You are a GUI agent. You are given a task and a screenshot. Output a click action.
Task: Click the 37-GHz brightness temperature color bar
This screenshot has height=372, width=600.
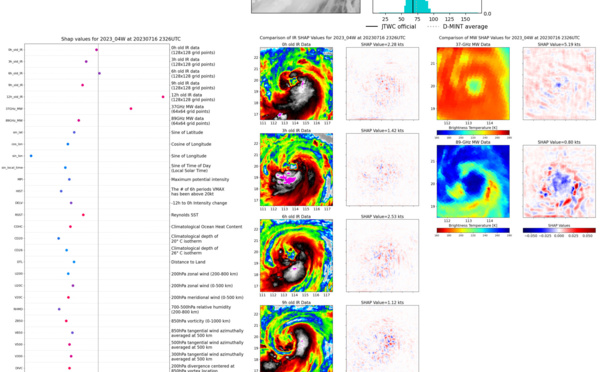tap(473, 132)
